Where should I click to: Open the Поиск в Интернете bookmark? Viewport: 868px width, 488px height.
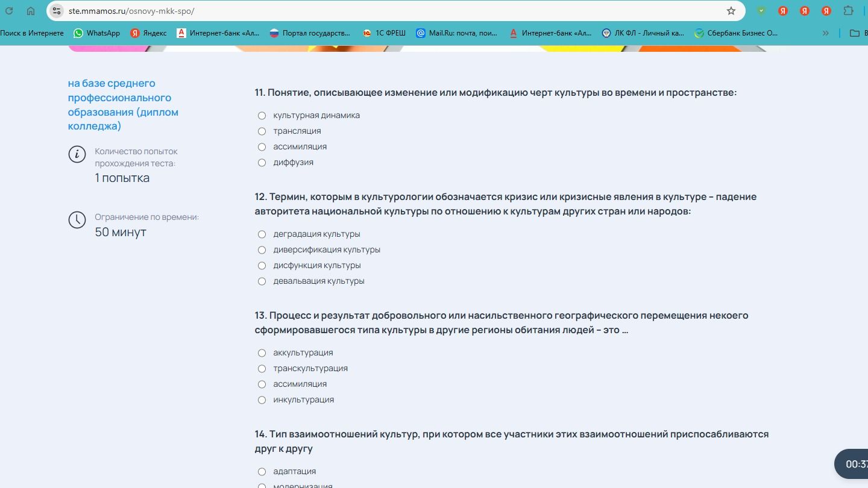click(32, 33)
